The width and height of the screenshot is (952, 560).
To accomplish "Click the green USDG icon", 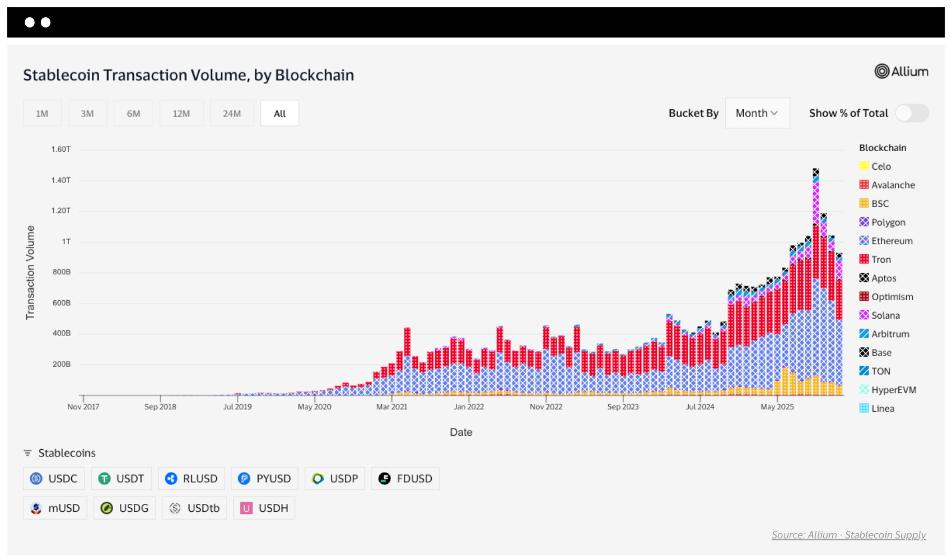I will coord(107,508).
